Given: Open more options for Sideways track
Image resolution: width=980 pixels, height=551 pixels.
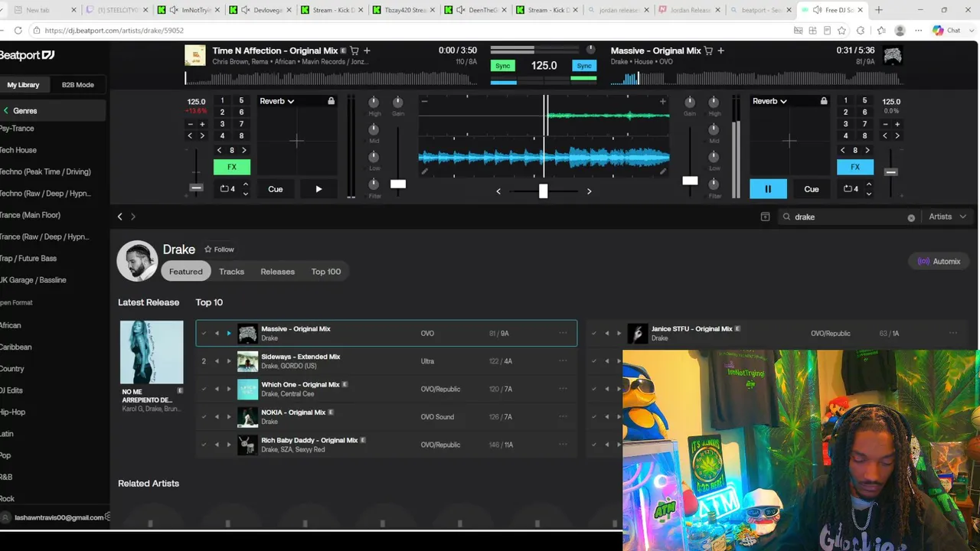Looking at the screenshot, I should click(x=563, y=361).
